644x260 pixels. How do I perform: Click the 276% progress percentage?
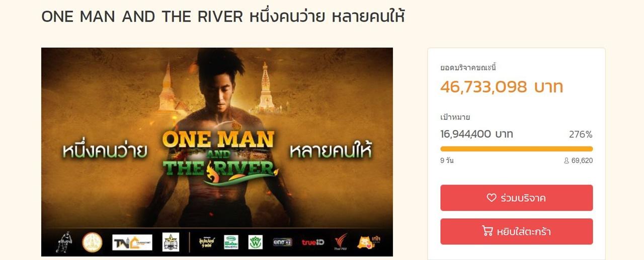tap(581, 135)
